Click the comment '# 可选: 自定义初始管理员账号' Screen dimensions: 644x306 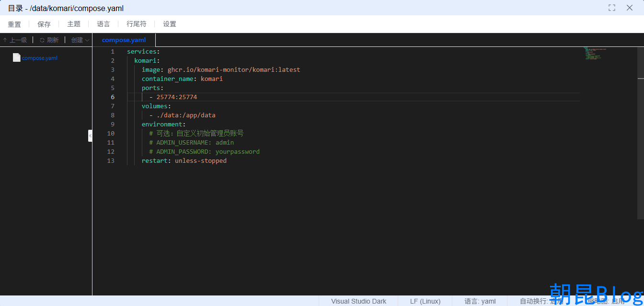click(196, 133)
